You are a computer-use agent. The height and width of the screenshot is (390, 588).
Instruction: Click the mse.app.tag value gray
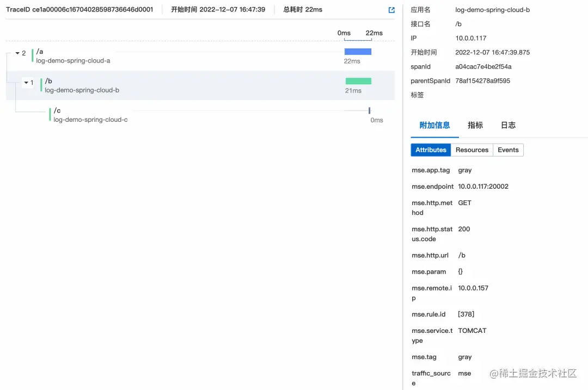tap(464, 170)
